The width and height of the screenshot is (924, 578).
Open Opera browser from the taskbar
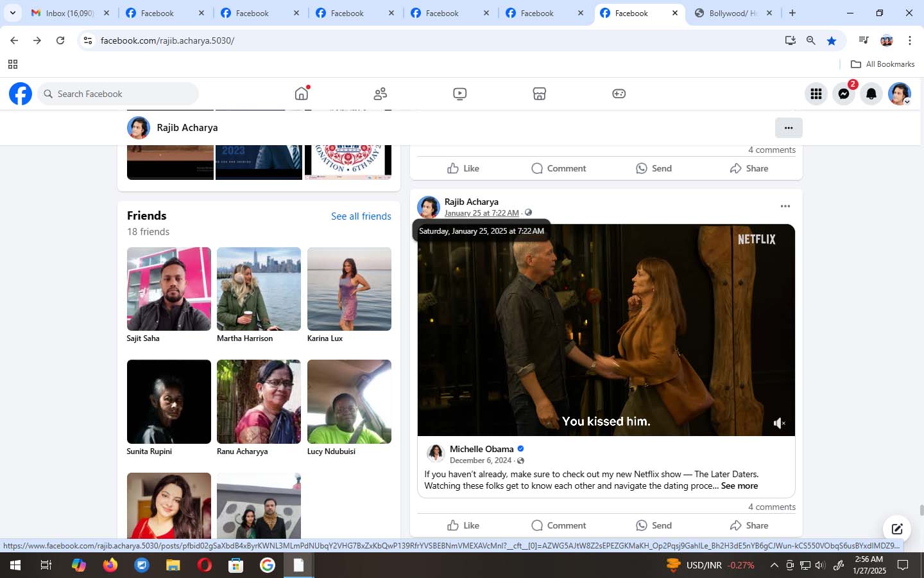(x=205, y=565)
